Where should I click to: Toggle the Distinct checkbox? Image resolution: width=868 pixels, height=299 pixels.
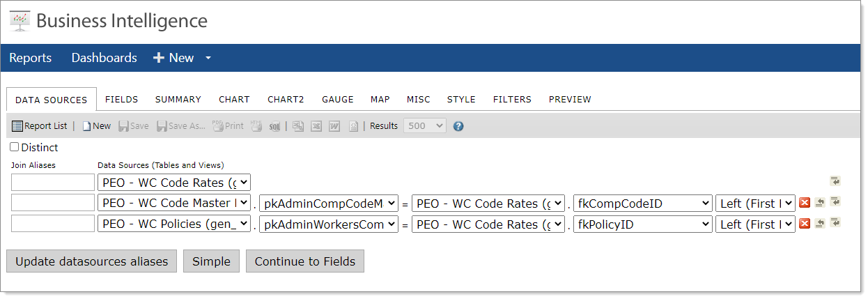pos(15,147)
